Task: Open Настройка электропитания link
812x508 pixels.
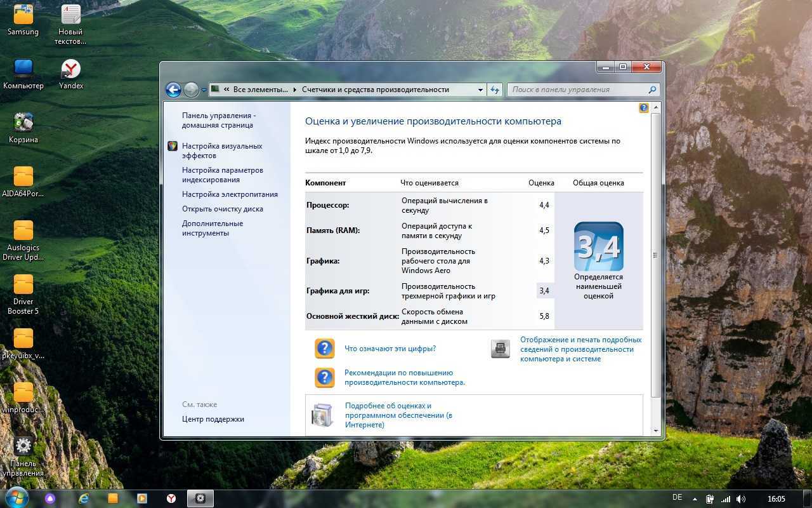Action: tap(230, 194)
